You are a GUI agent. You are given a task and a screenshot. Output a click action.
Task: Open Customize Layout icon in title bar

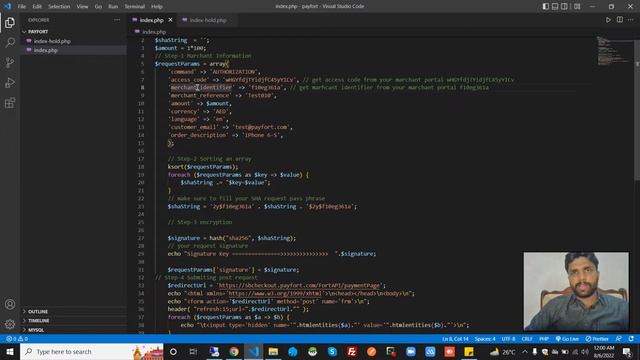[x=577, y=6]
